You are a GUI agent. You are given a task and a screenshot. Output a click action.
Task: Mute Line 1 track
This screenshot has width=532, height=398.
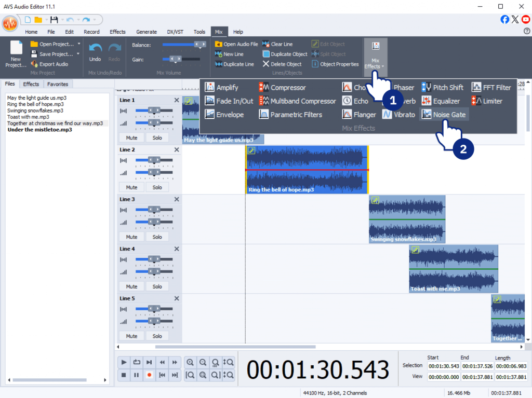pos(131,138)
